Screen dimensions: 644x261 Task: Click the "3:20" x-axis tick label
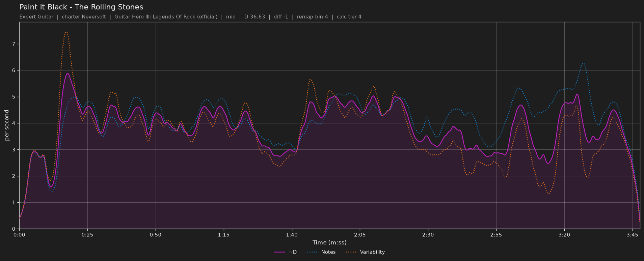[x=564, y=235]
